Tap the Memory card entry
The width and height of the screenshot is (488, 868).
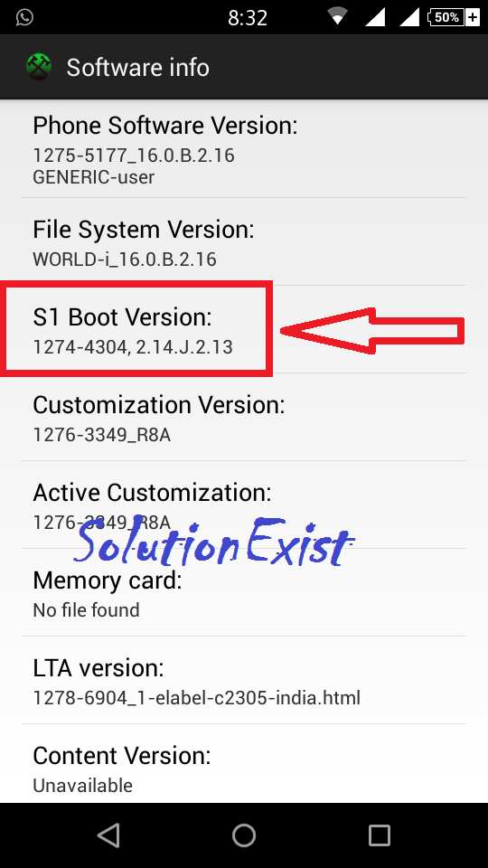pos(244,592)
